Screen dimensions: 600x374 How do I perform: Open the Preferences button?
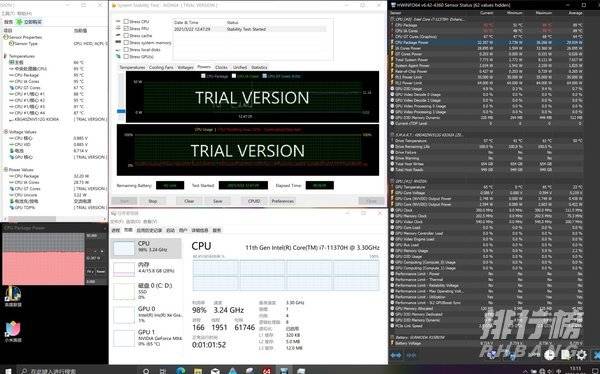click(282, 201)
